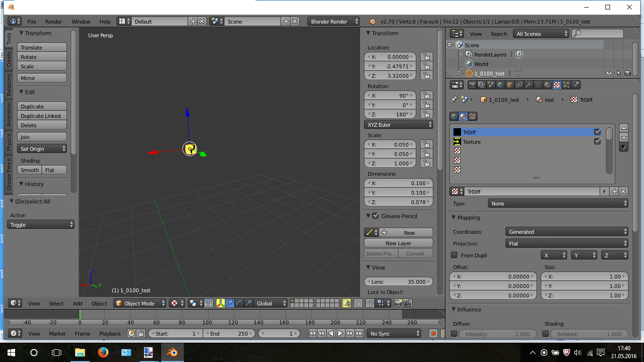Click the Mirror button
This screenshot has width=644, height=362.
point(42,78)
